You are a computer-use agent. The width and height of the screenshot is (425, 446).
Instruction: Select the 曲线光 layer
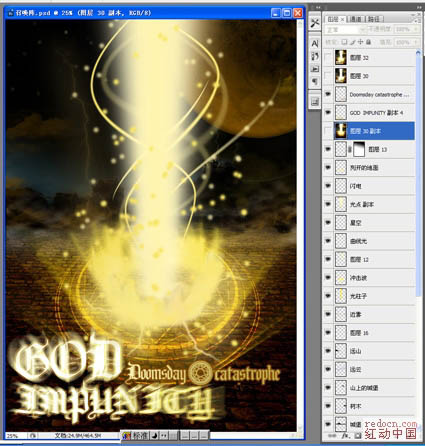point(369,241)
